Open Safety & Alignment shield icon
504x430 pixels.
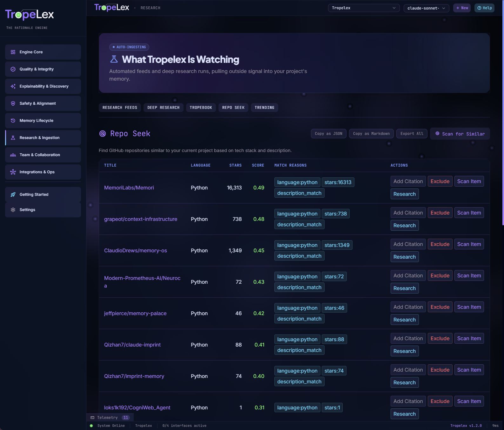tap(13, 103)
